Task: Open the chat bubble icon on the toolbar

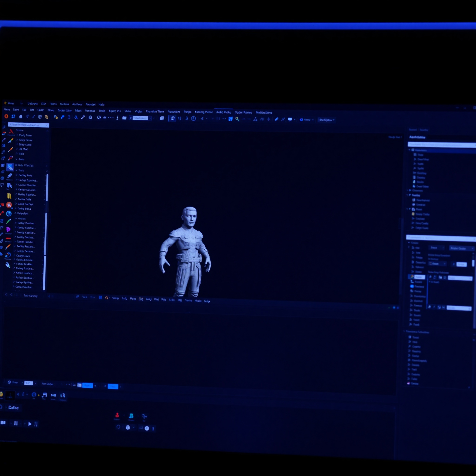Action: pyautogui.click(x=290, y=119)
